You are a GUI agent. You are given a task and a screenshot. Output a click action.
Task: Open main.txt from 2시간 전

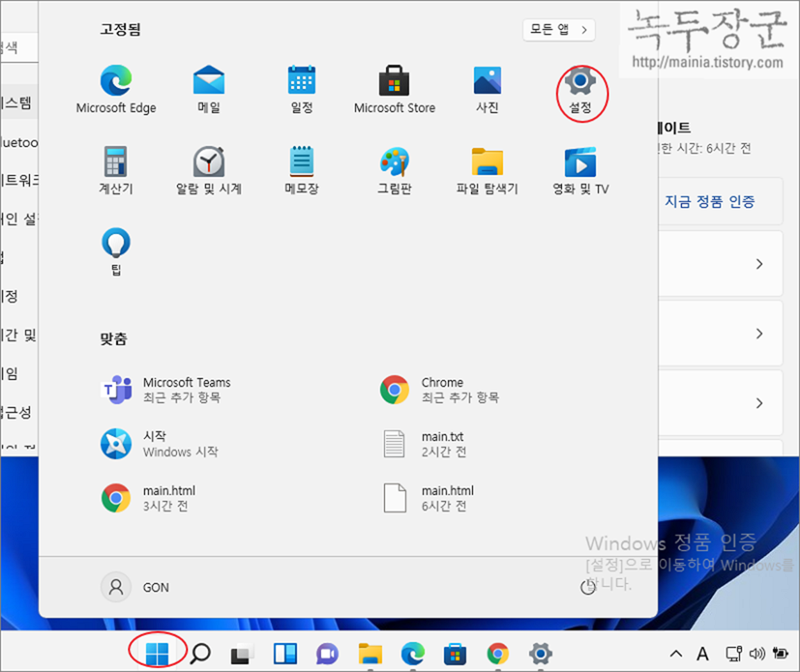tap(426, 444)
